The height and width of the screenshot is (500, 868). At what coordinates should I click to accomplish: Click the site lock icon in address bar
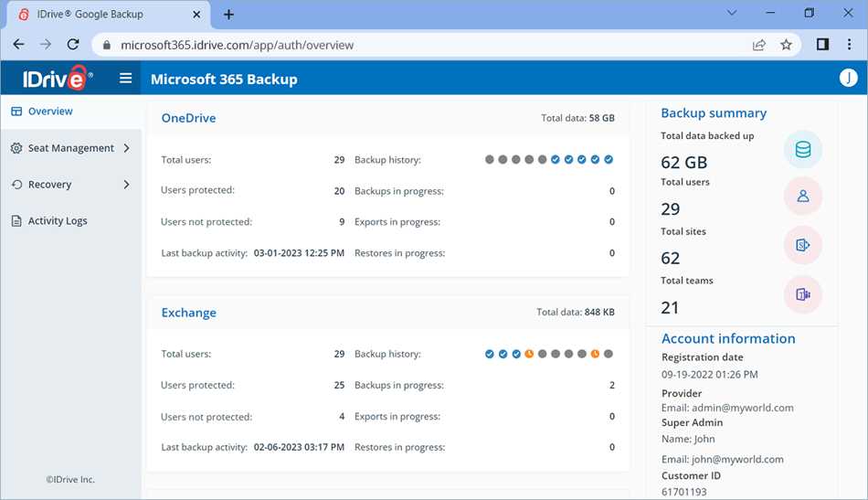pyautogui.click(x=107, y=45)
